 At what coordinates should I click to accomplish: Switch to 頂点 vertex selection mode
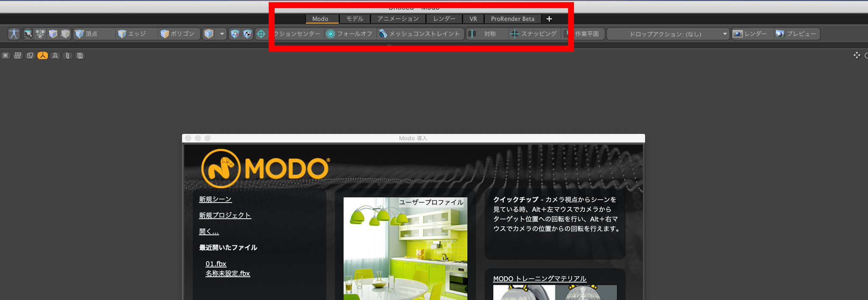coord(94,34)
